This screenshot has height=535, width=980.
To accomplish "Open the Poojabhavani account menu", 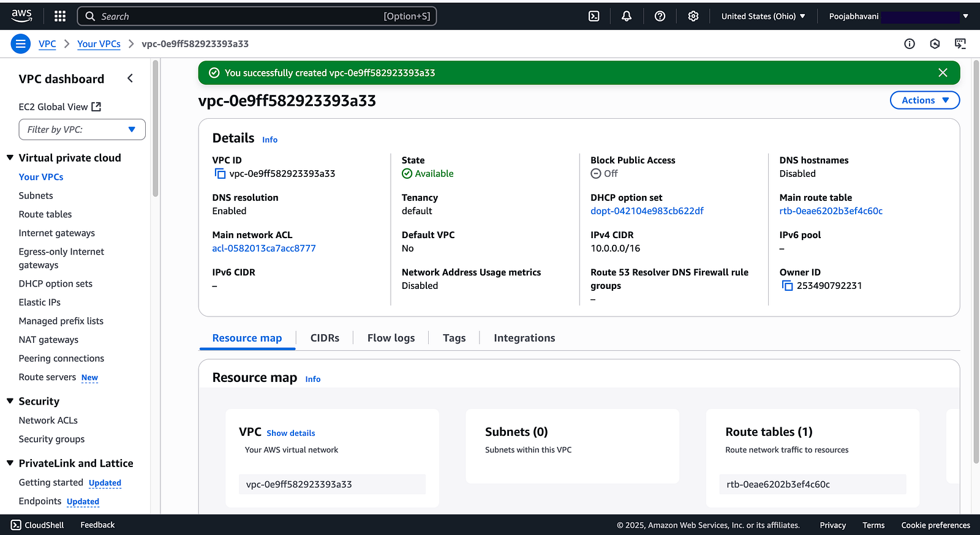I will (899, 17).
